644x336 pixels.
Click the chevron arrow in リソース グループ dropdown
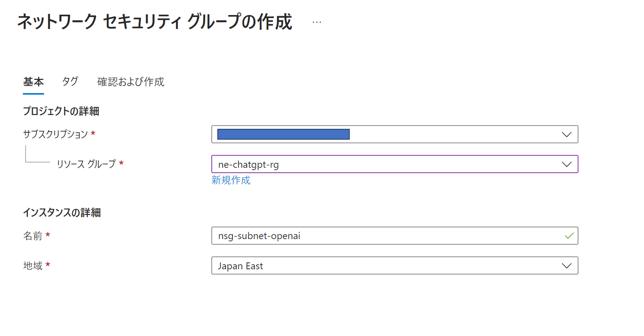pyautogui.click(x=566, y=164)
